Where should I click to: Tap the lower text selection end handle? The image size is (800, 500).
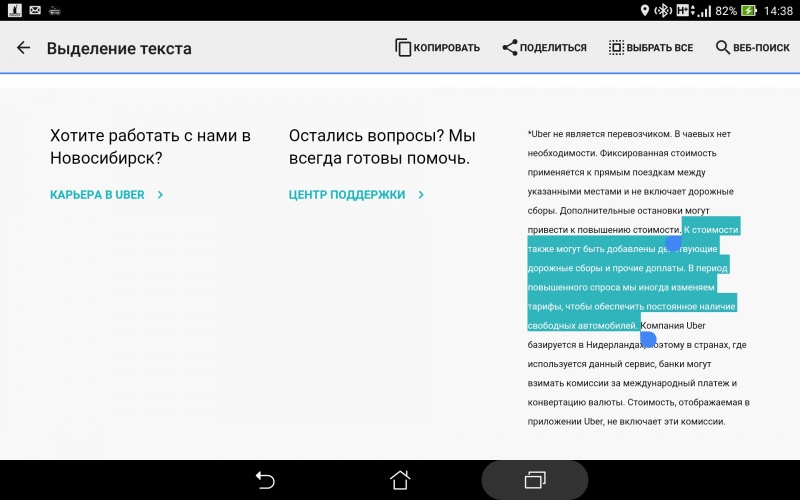(x=648, y=339)
